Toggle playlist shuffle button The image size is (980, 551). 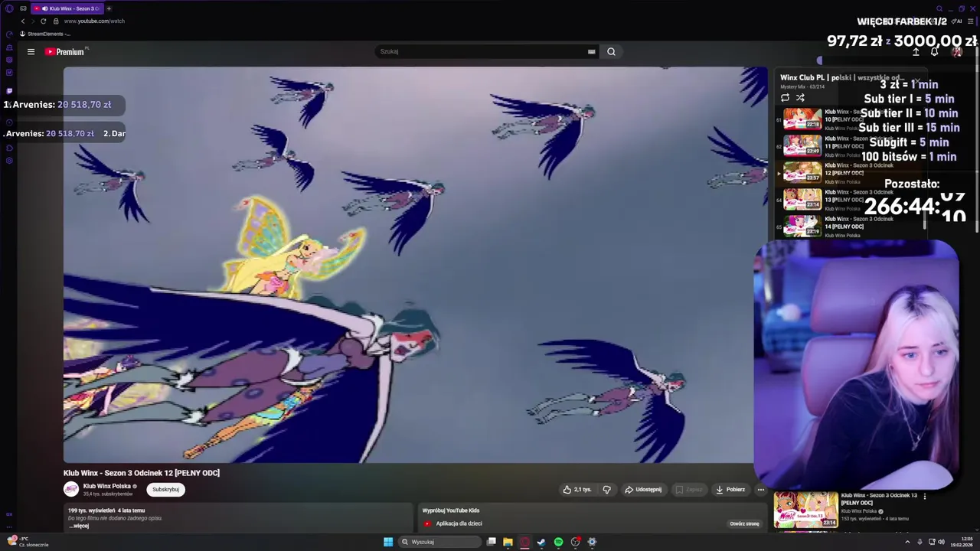pyautogui.click(x=800, y=97)
